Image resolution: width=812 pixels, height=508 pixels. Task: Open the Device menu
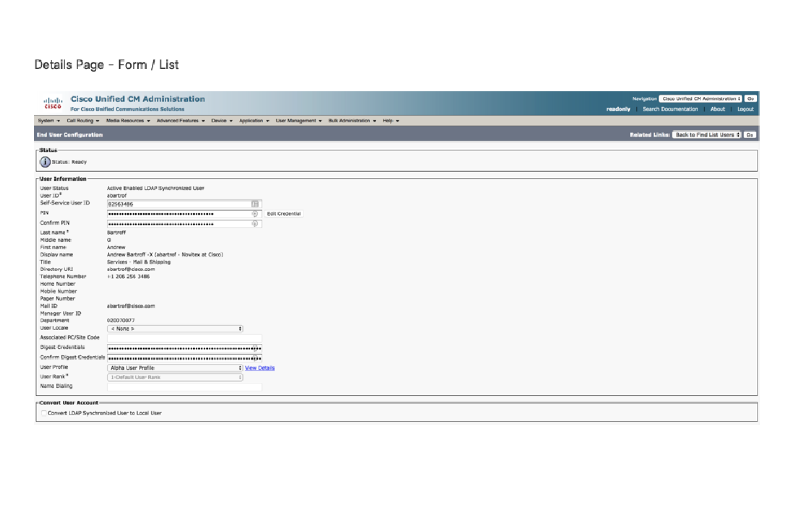click(x=222, y=121)
